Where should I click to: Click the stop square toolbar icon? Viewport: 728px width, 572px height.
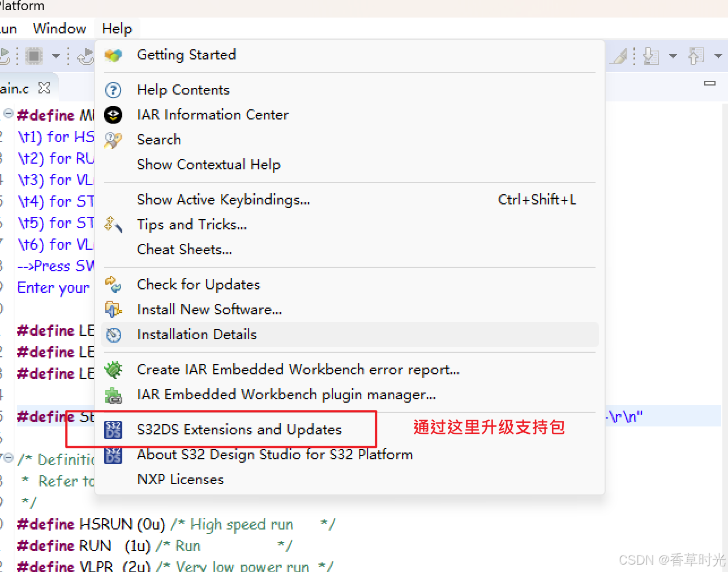(34, 56)
